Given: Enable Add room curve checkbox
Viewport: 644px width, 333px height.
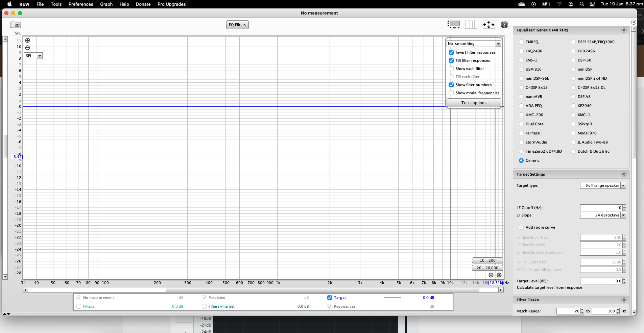Looking at the screenshot, I should click(x=521, y=227).
